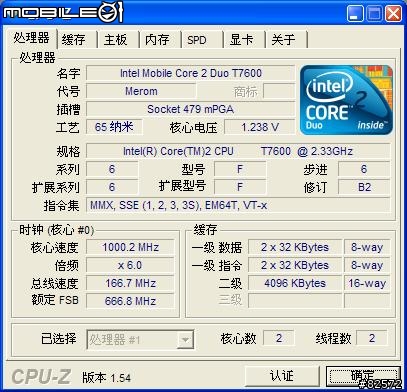Close the CPU-Z window

point(394,14)
